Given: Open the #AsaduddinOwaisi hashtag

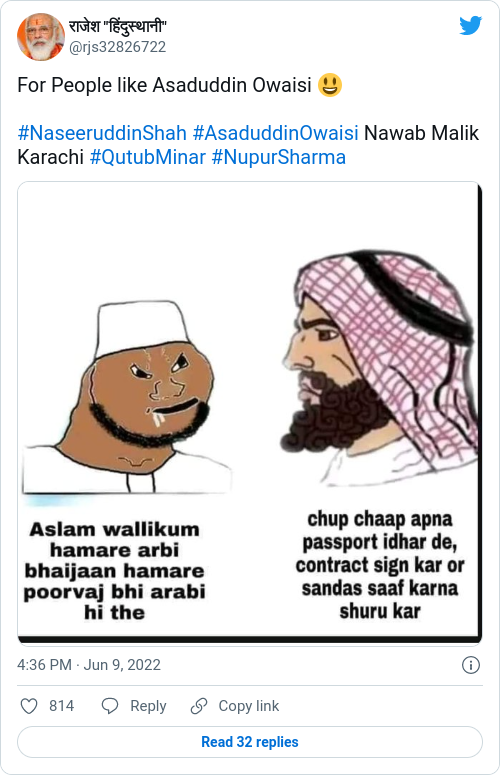Looking at the screenshot, I should (x=275, y=133).
